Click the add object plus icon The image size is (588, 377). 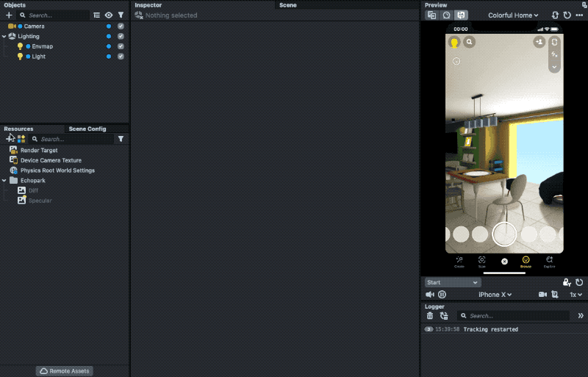(9, 15)
